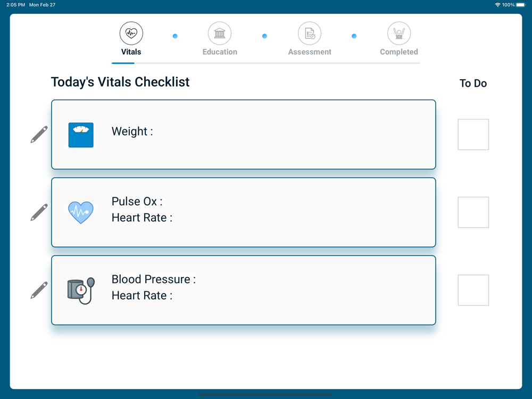Click the Vitals heart monitor step icon
532x399 pixels.
(x=131, y=34)
